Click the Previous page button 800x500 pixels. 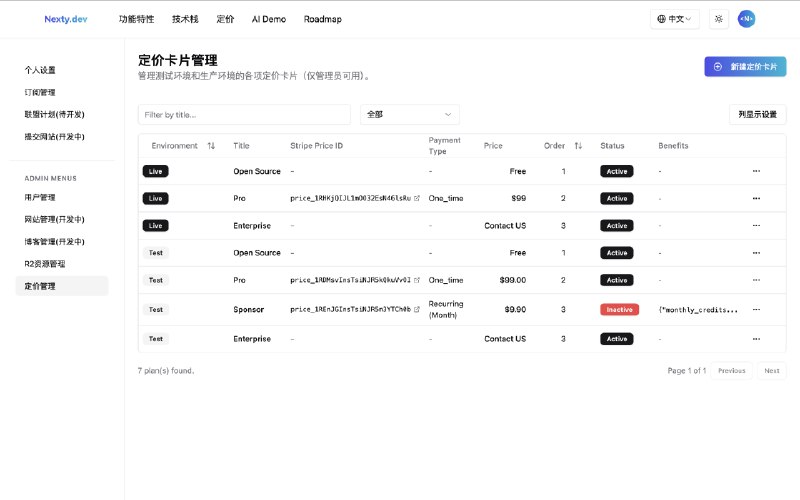pos(732,371)
